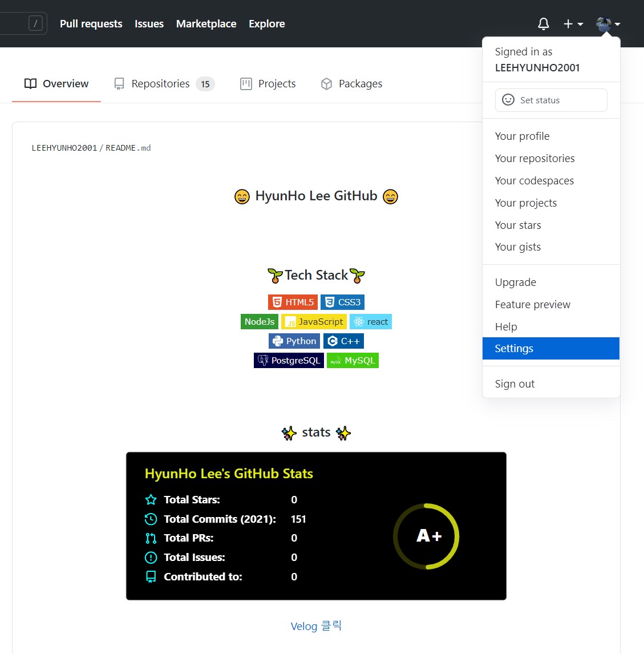Screen dimensions: 644x654
Task: Click the Python badge
Action: [x=294, y=341]
